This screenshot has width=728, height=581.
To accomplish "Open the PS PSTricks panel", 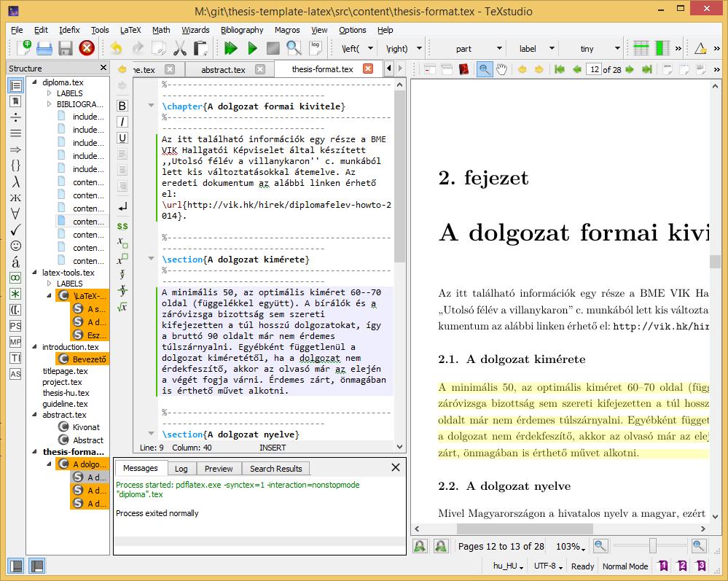I will click(x=15, y=326).
